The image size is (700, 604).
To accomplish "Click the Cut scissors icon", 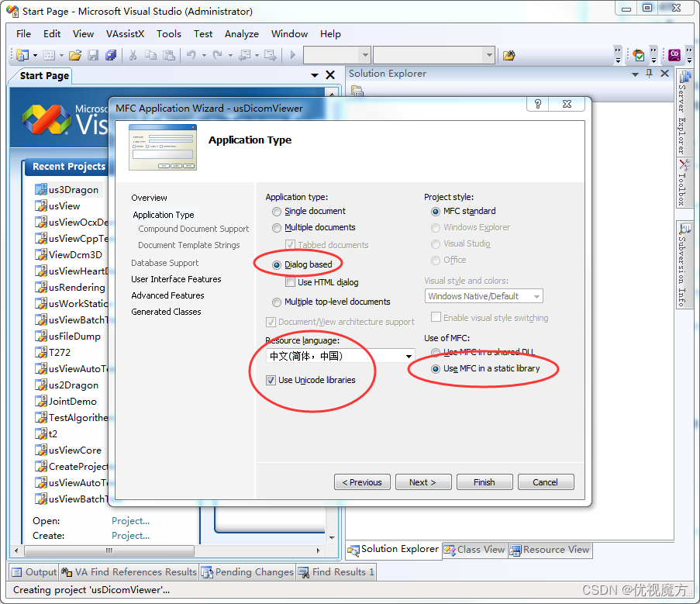I will coord(133,55).
